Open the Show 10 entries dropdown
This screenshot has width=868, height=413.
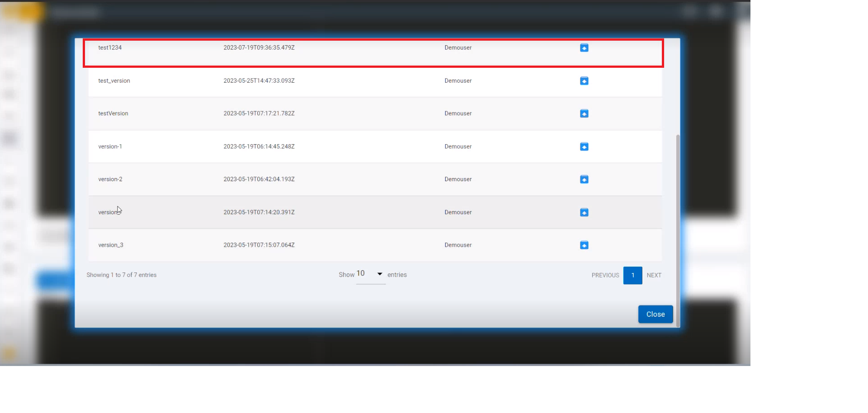point(371,274)
